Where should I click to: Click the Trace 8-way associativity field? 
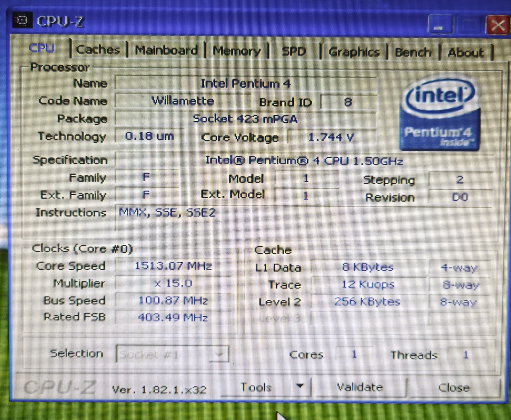pos(459,285)
